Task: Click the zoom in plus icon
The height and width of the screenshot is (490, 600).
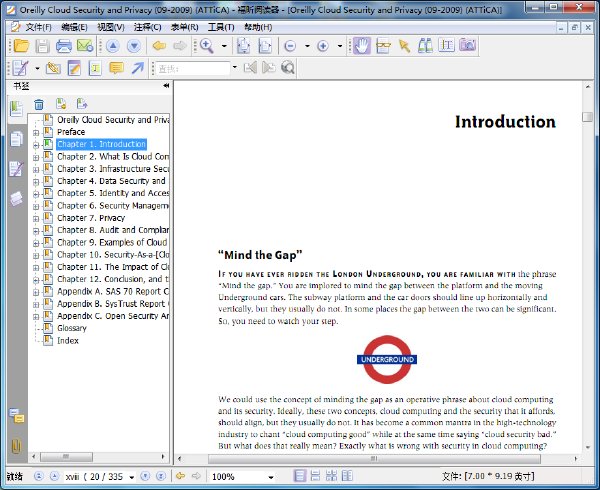Action: pyautogui.click(x=323, y=46)
